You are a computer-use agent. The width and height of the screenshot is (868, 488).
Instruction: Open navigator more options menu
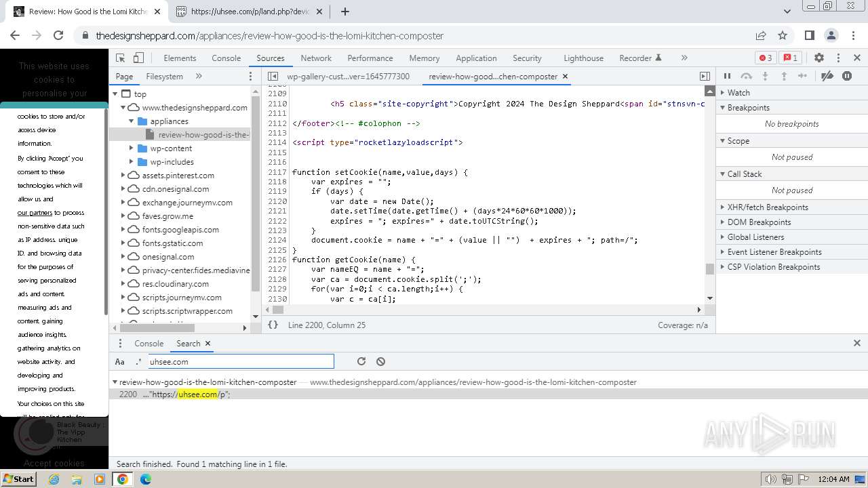[250, 77]
